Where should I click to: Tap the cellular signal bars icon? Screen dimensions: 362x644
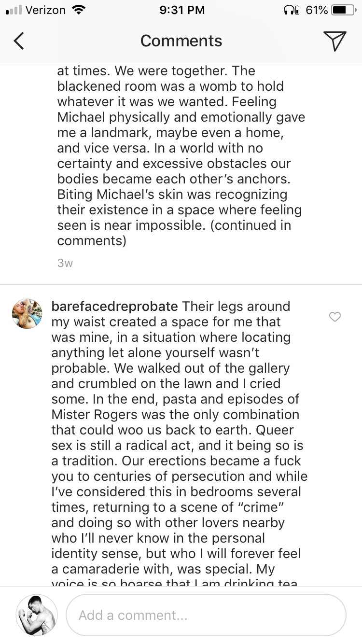tap(13, 10)
